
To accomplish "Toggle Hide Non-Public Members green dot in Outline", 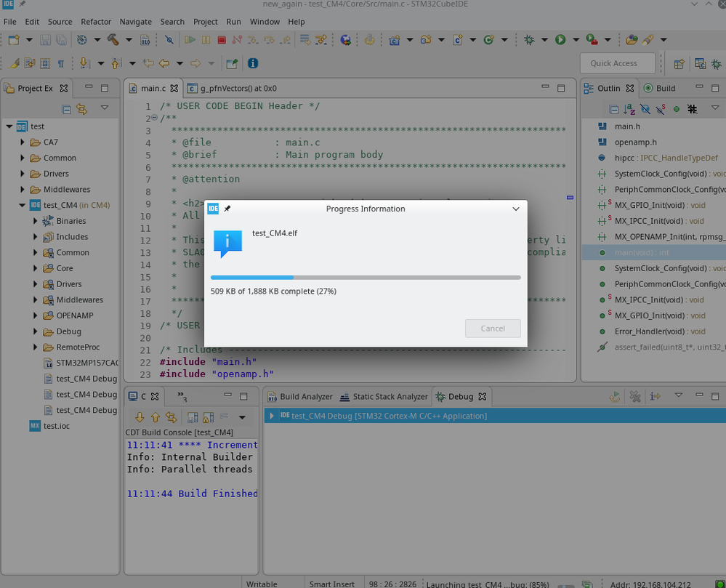I will 677,109.
